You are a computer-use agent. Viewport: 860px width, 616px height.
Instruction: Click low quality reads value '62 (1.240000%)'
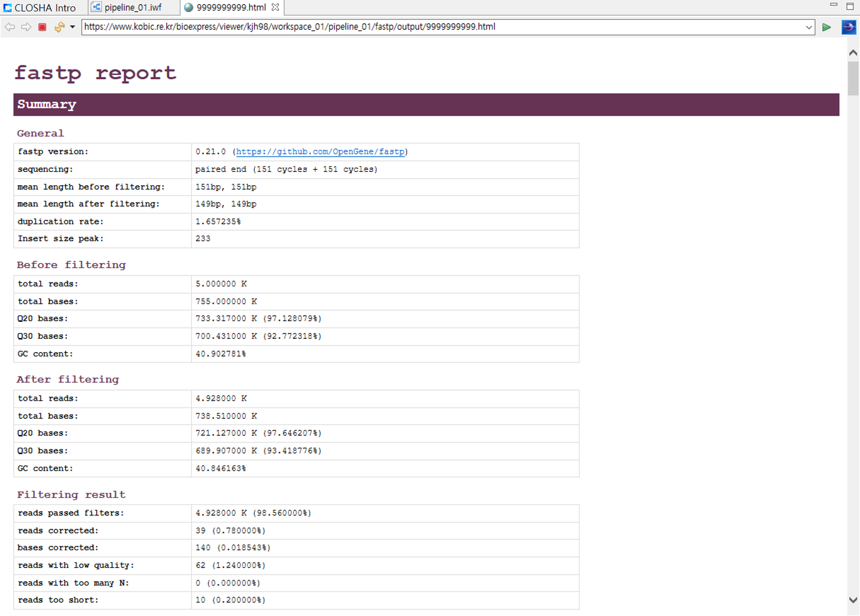point(231,565)
